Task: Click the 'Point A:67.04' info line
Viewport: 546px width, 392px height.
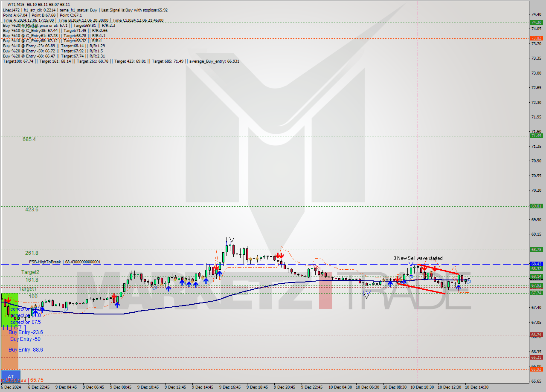Action: pyautogui.click(x=43, y=15)
